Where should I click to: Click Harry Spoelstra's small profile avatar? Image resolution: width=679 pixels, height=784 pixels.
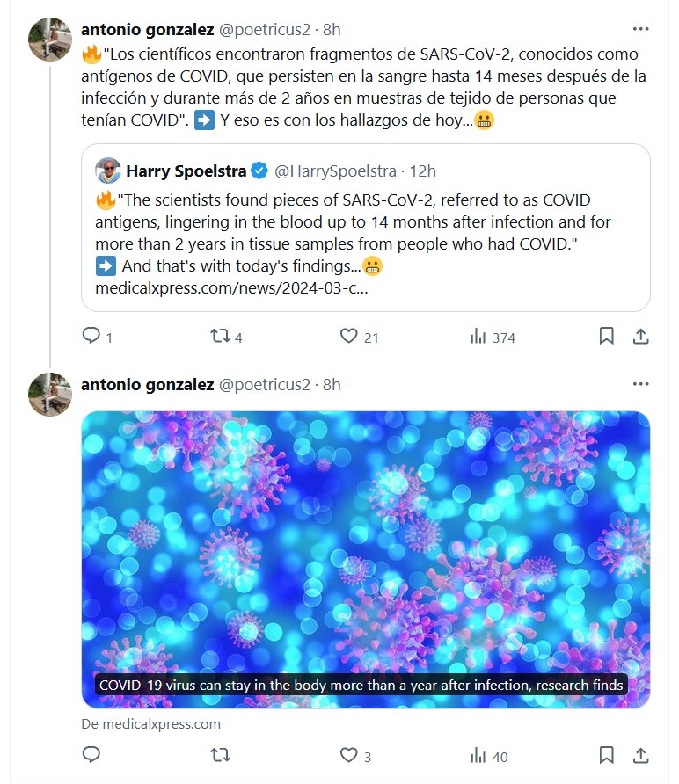108,171
